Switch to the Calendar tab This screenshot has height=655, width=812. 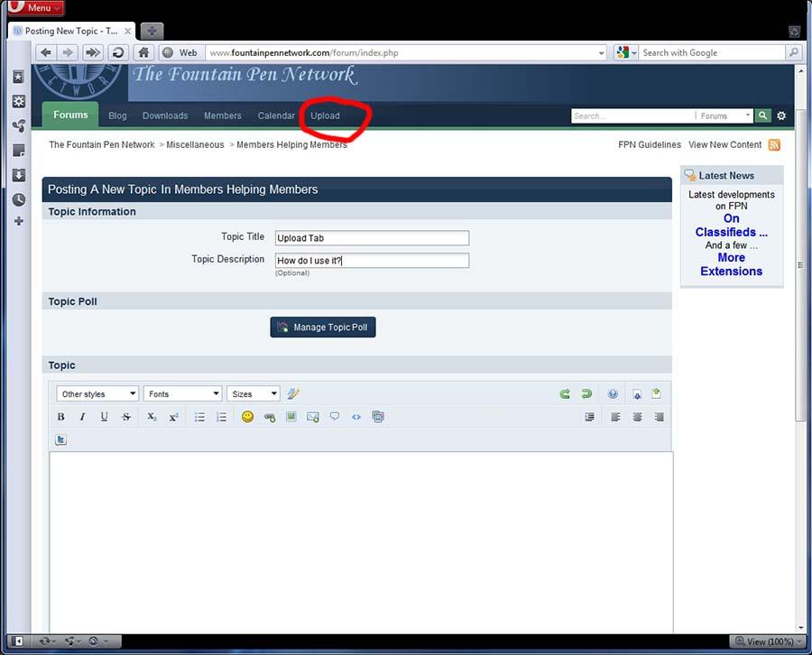(276, 115)
